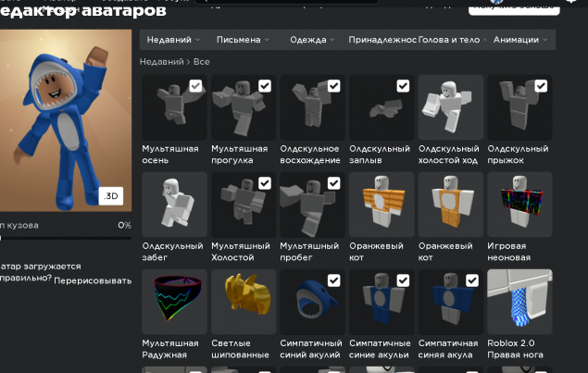Open the Принадлежности category tab

pos(382,40)
